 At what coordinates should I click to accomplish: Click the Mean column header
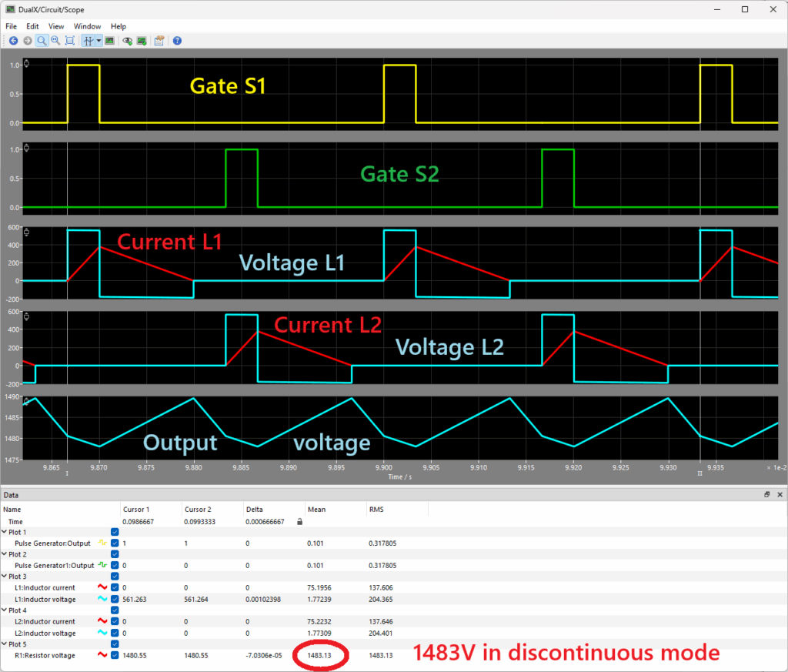pyautogui.click(x=316, y=509)
